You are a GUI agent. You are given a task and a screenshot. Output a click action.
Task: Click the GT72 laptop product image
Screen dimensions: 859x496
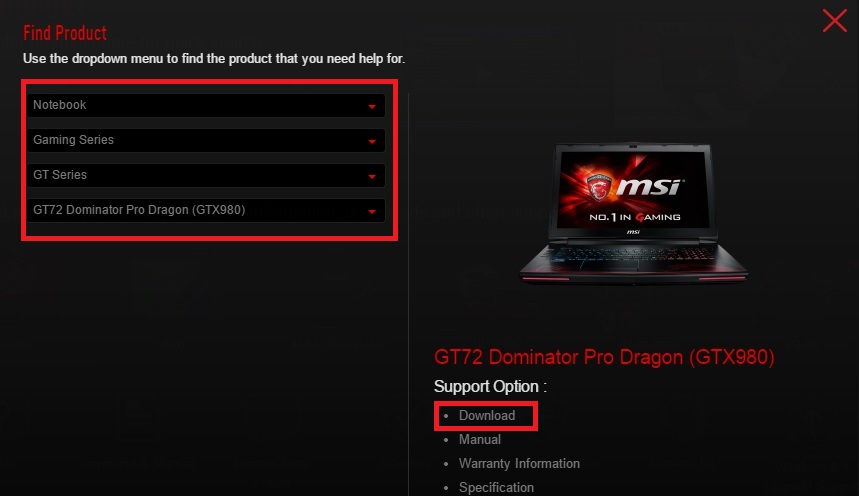tap(633, 213)
